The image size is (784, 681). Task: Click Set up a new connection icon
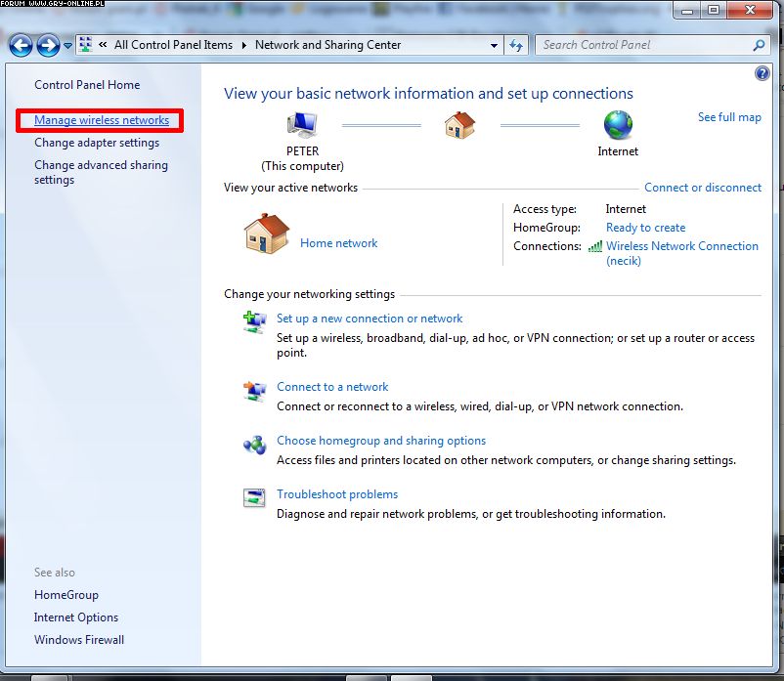coord(254,321)
